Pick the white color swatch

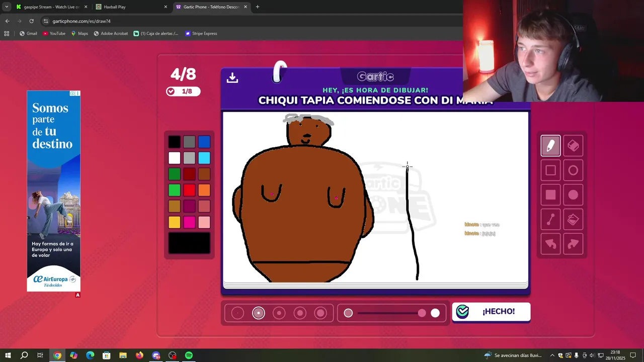(x=174, y=158)
